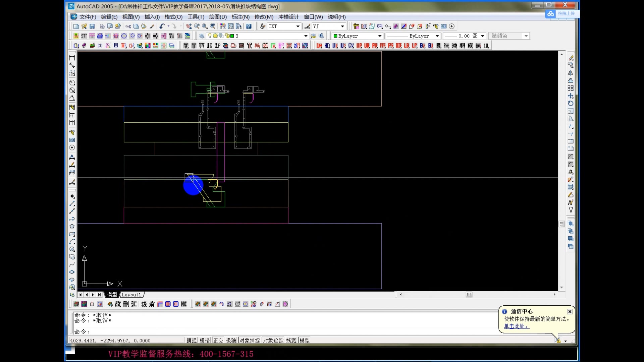Open the 绘图(D) menu
644x362 pixels.
pos(218,17)
